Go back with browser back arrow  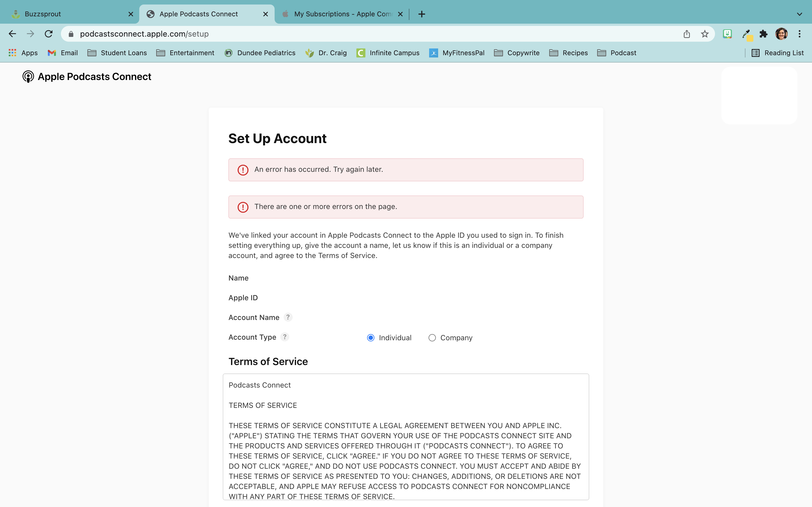coord(12,34)
